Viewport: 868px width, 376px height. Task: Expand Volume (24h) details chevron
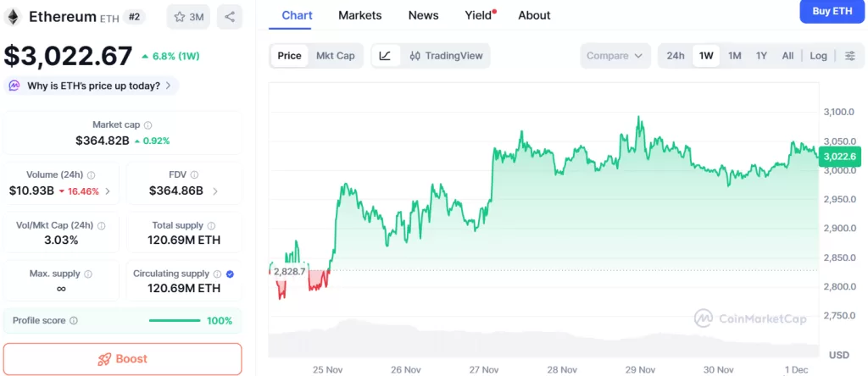pos(107,191)
